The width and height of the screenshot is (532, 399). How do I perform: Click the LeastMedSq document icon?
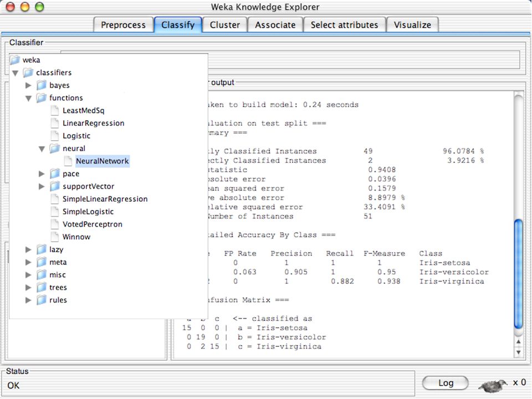pyautogui.click(x=55, y=110)
